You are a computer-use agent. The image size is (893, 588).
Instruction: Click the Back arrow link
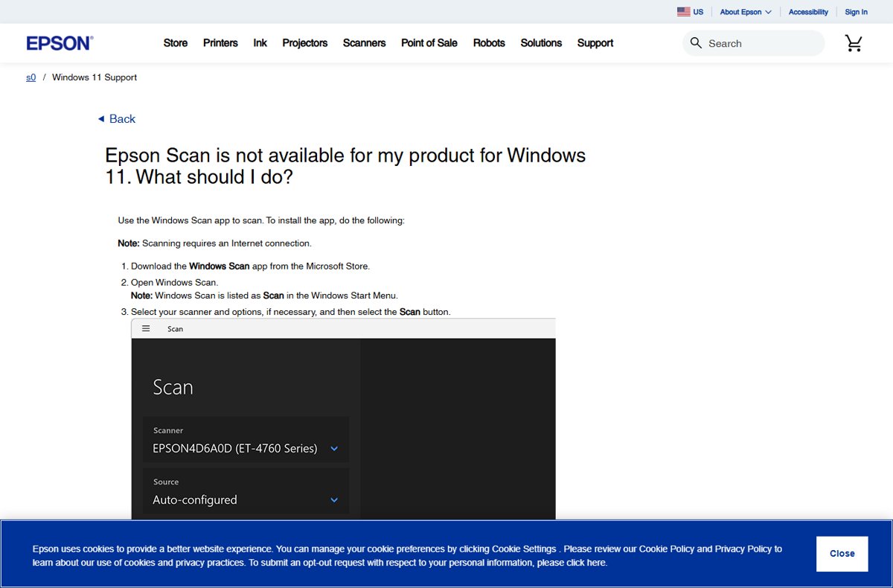coord(116,119)
